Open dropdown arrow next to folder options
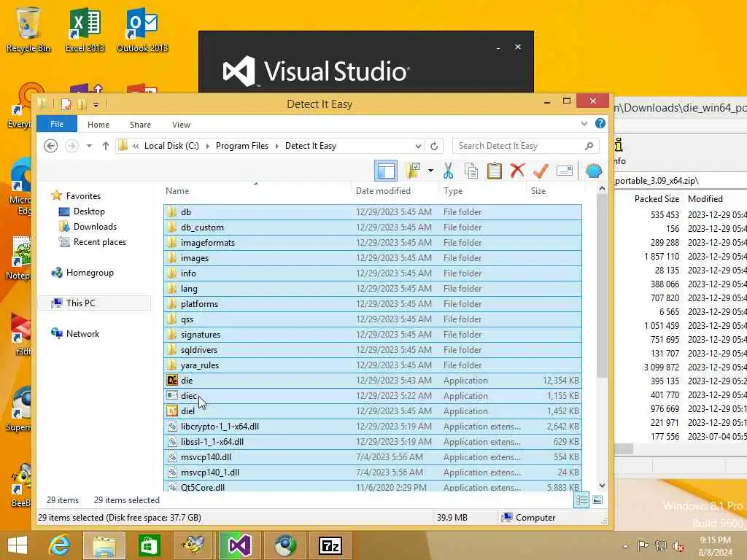The height and width of the screenshot is (560, 747). (430, 171)
